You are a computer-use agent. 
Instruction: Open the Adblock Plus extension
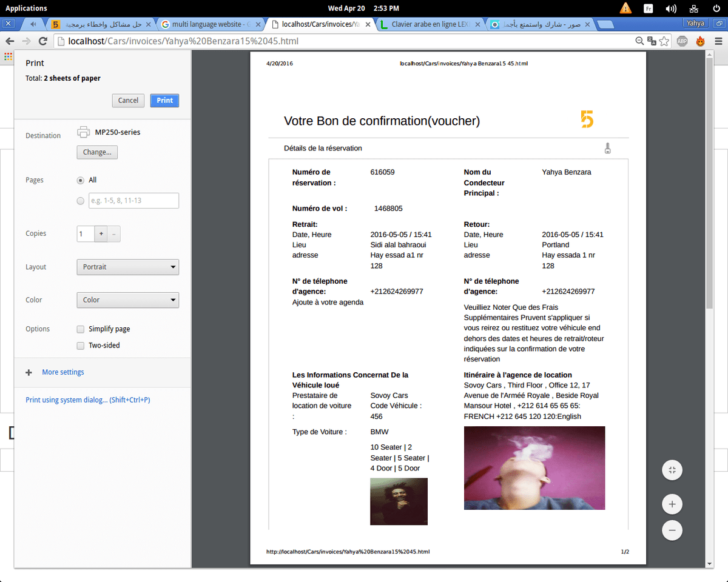pyautogui.click(x=682, y=41)
